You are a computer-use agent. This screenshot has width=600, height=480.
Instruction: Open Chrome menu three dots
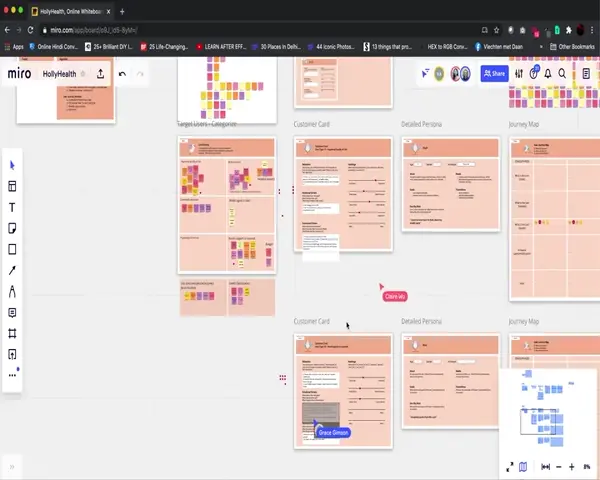click(x=592, y=30)
